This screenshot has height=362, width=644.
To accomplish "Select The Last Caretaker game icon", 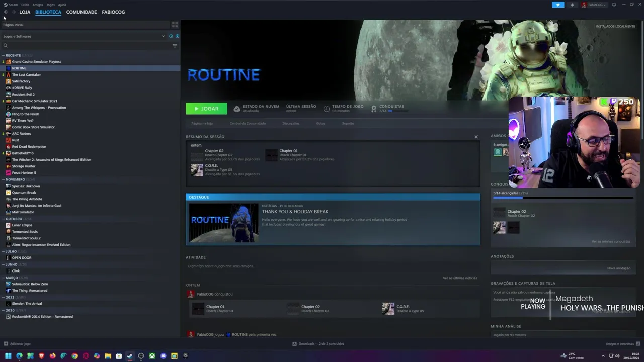I will (8, 75).
